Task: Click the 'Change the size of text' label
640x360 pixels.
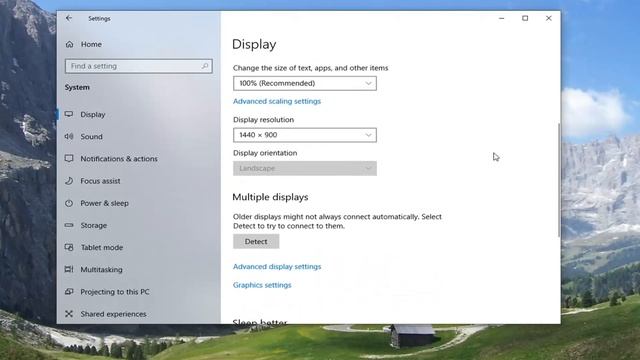Action: click(310, 68)
